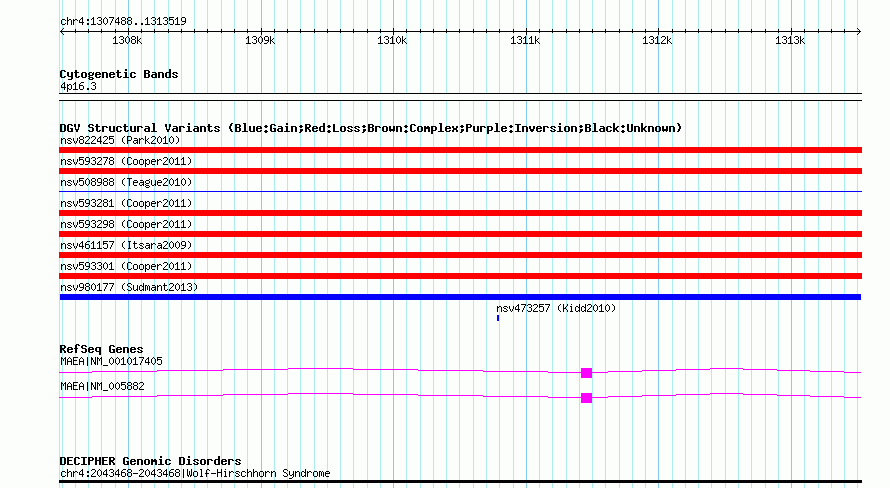This screenshot has width=890, height=488.
Task: Select the Cytogenetic Bands track title
Action: pos(119,74)
